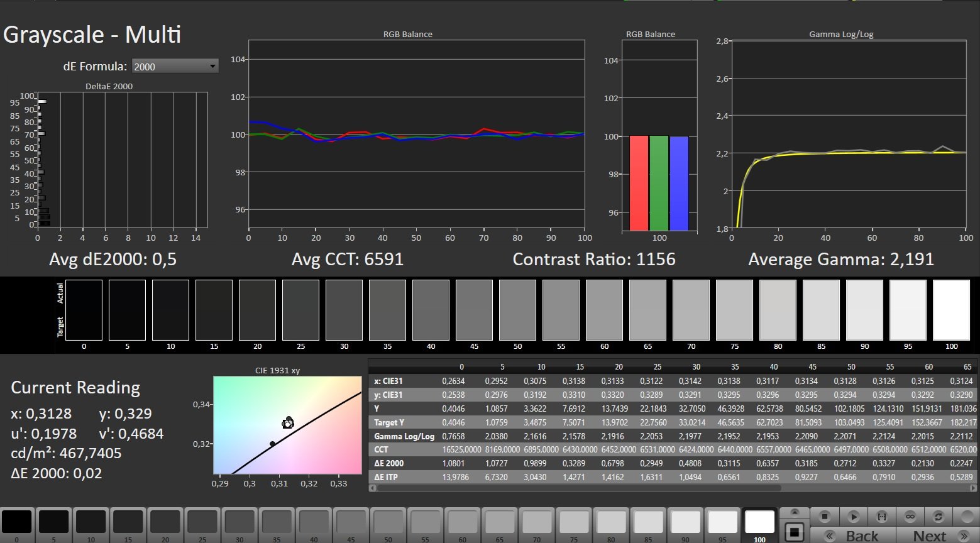Expand panel with small up arrow button
The image size is (980, 543).
[x=795, y=512]
